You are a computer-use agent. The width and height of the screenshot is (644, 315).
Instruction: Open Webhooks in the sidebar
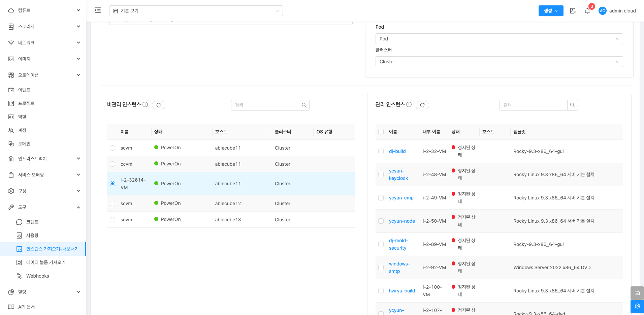(38, 276)
